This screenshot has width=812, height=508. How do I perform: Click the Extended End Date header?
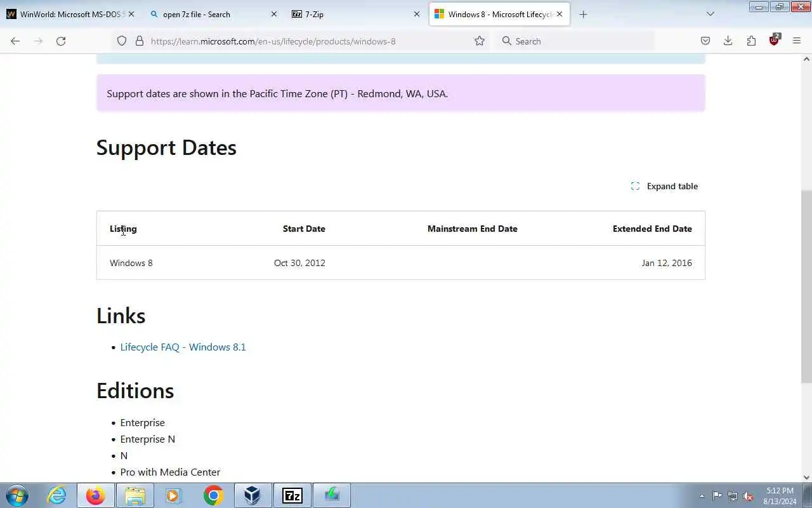tap(652, 229)
